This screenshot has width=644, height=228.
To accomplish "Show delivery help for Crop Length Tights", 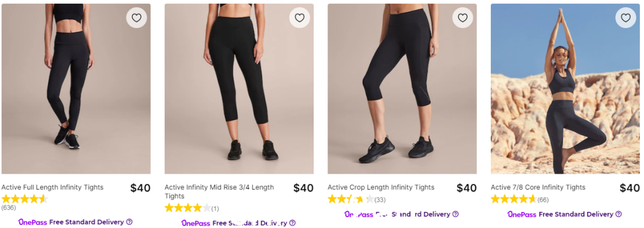I will 456,214.
